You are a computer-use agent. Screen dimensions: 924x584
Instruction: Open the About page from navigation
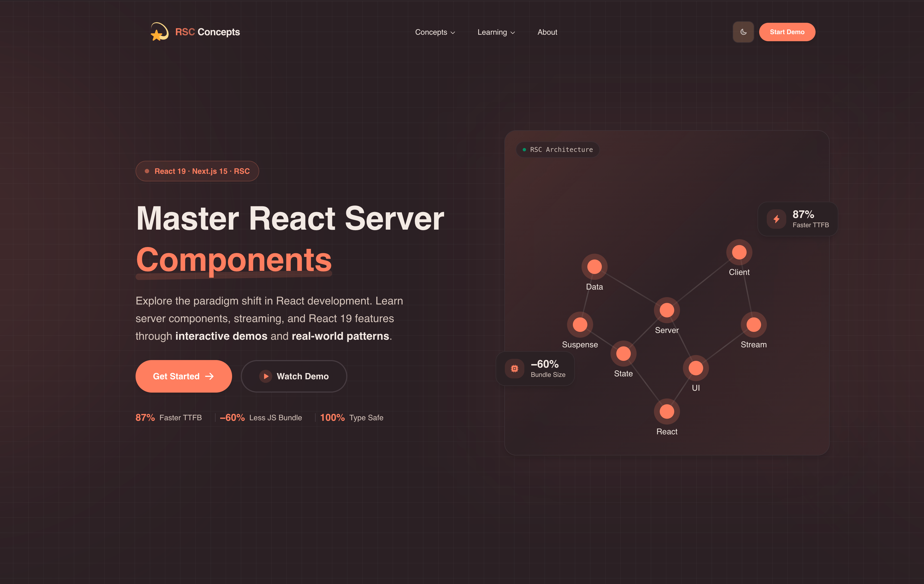click(x=547, y=32)
